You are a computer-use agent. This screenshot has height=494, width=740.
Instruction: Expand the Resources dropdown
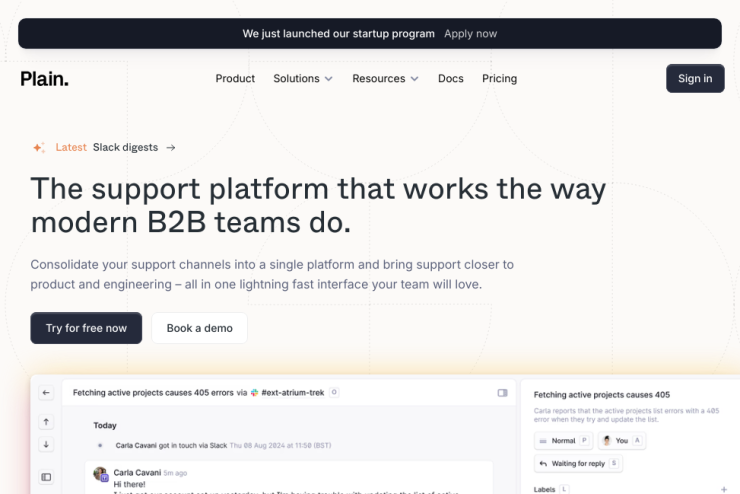385,79
